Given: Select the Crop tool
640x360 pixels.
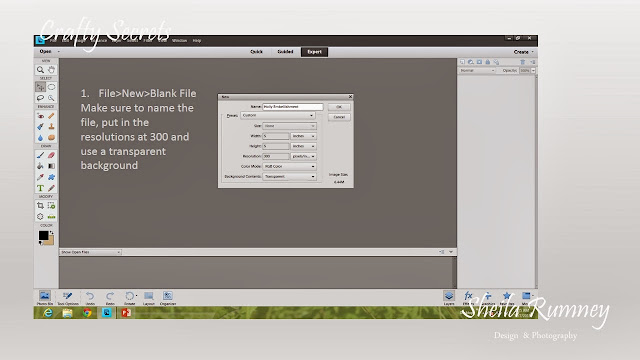Looking at the screenshot, I should [40, 206].
